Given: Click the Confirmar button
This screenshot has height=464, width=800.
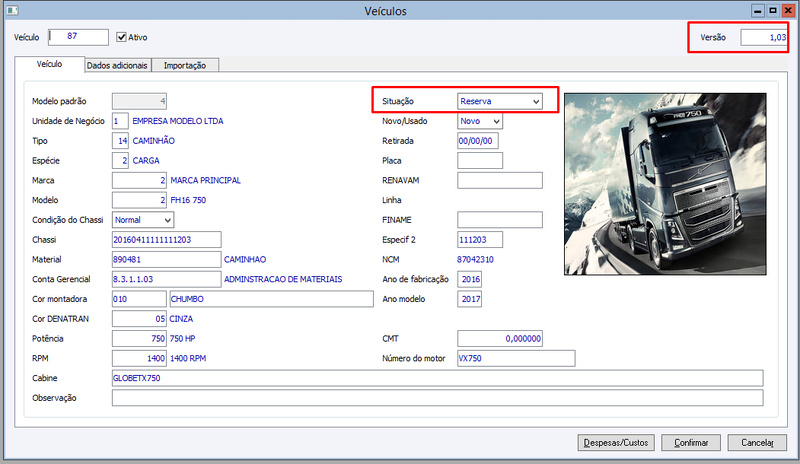Looking at the screenshot, I should pos(691,443).
